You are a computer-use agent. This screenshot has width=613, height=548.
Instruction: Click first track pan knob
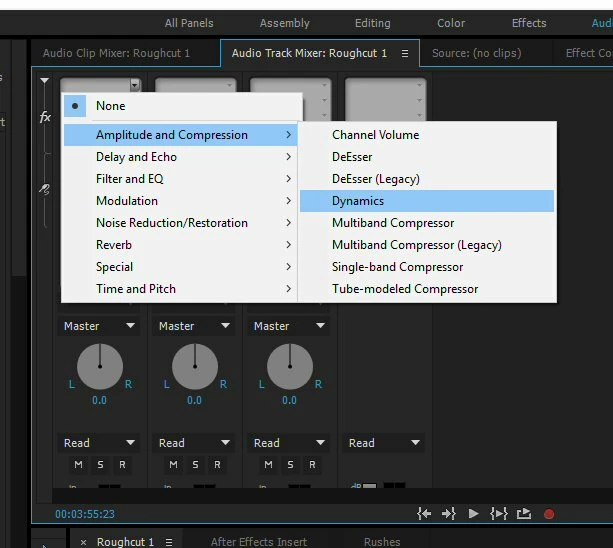coord(100,367)
